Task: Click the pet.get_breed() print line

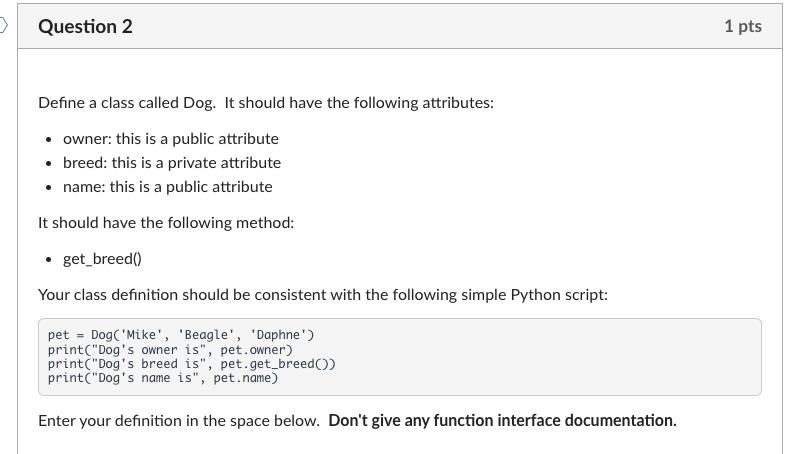Action: [x=191, y=364]
